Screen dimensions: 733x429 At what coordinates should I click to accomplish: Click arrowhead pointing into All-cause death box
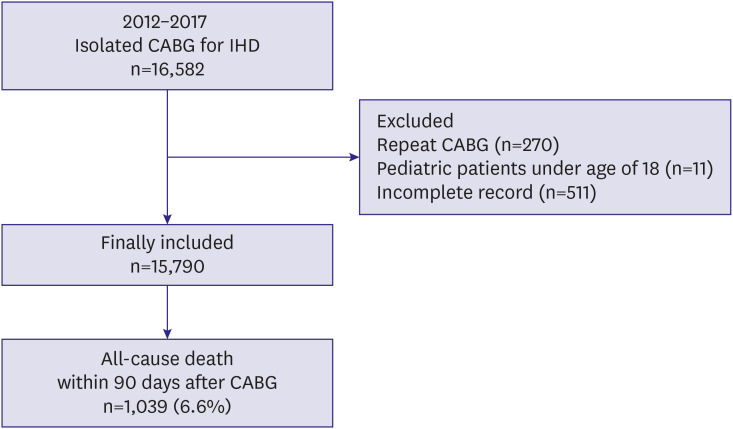tap(167, 334)
